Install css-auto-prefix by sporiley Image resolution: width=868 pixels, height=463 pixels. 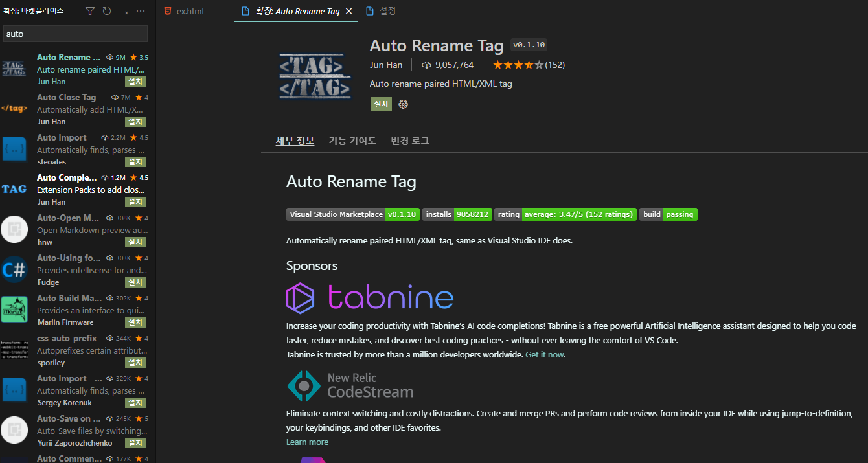135,363
